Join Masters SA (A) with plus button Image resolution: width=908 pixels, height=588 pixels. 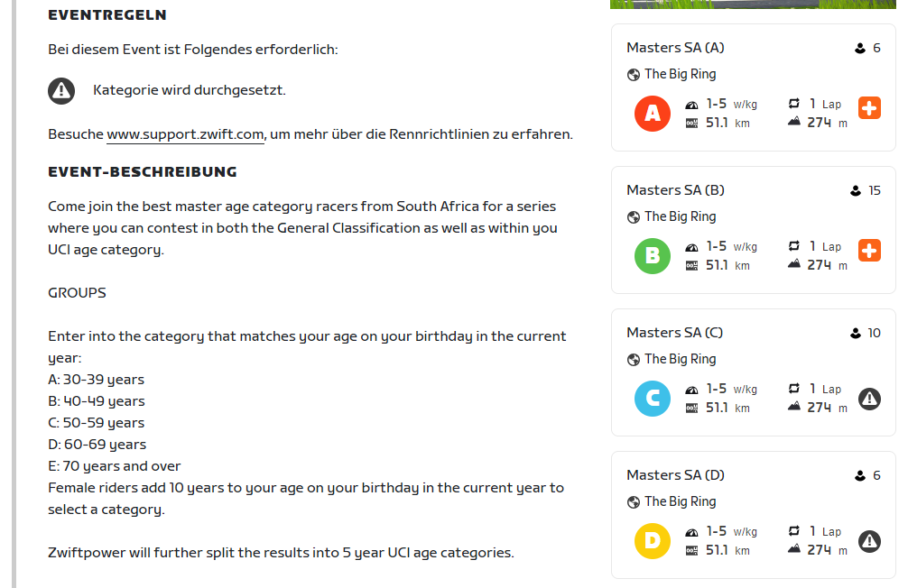coord(869,108)
